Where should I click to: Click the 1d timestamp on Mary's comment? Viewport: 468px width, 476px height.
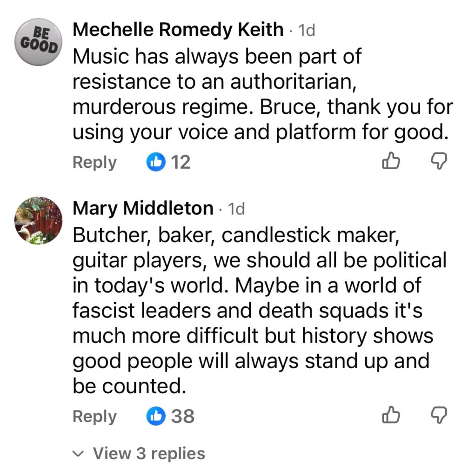(235, 209)
